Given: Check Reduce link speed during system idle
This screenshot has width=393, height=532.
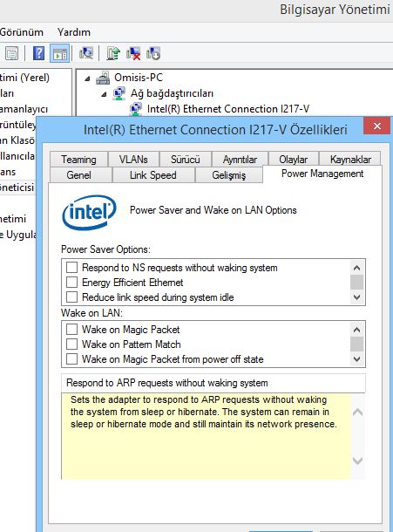Looking at the screenshot, I should 71,297.
